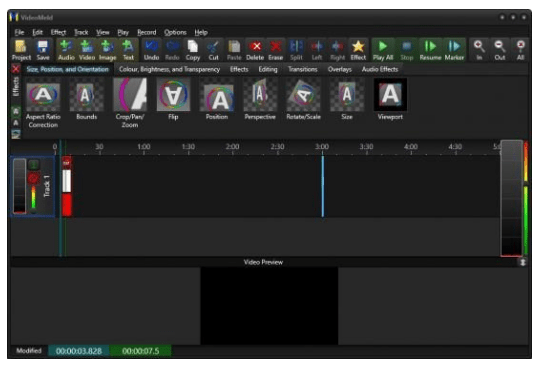Image resolution: width=536 pixels, height=367 pixels.
Task: Choose the Rotate/Scale effect
Action: point(304,99)
